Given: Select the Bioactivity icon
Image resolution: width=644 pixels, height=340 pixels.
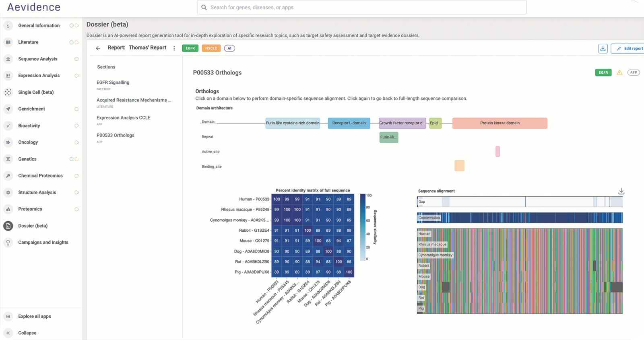Looking at the screenshot, I should (8, 126).
